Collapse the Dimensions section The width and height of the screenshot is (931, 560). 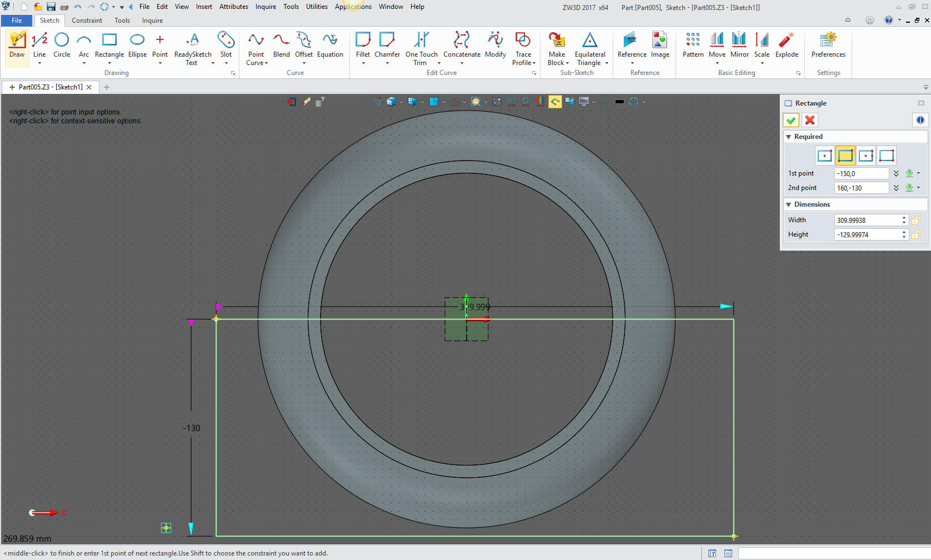pos(788,204)
